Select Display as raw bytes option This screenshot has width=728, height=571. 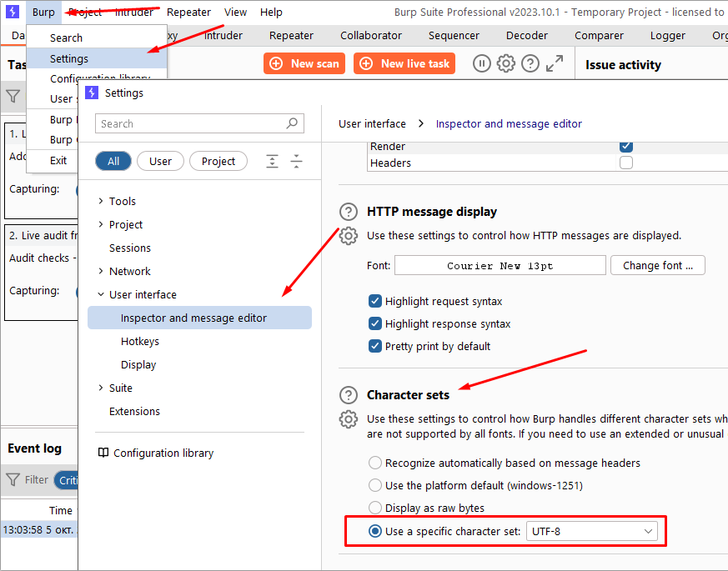coord(375,508)
